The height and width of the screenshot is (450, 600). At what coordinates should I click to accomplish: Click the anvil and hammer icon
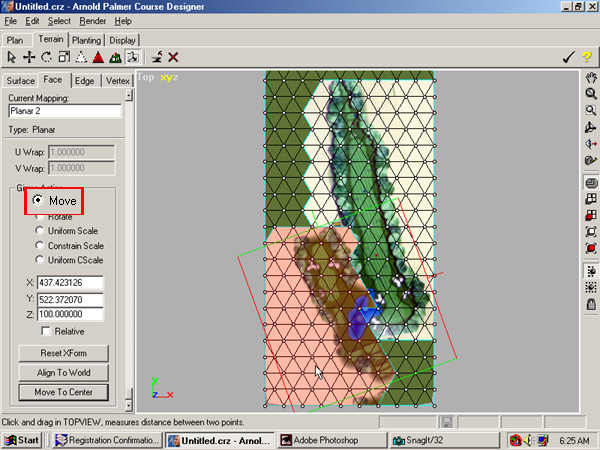pyautogui.click(x=157, y=57)
